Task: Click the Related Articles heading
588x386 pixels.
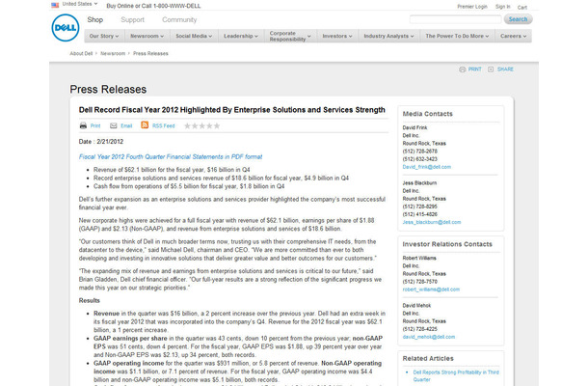Action: pos(428,359)
